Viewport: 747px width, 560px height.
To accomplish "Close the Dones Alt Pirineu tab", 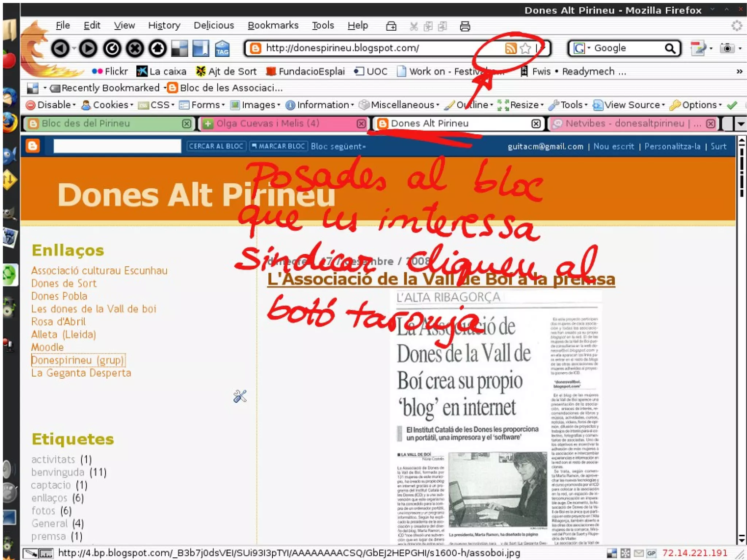I will [536, 124].
